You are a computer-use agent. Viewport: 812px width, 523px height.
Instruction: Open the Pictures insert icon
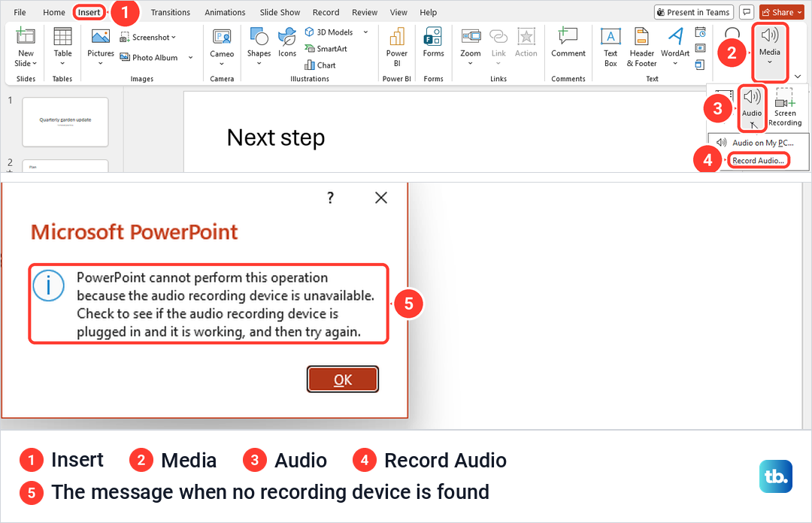point(101,36)
